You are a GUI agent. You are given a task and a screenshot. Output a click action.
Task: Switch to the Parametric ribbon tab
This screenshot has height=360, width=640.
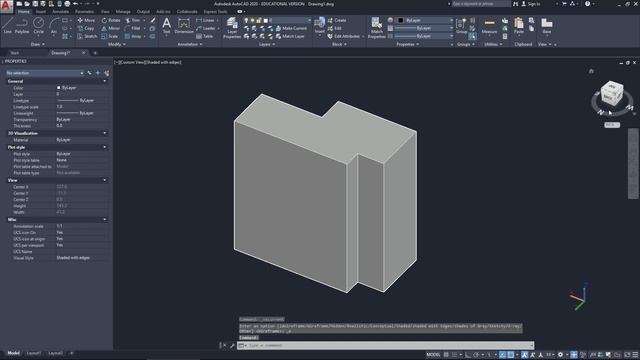[x=84, y=12]
